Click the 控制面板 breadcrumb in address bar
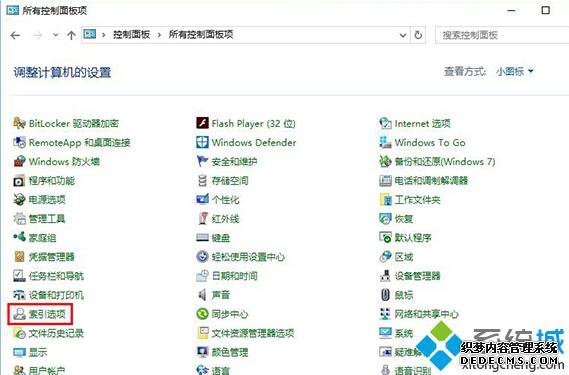Viewport: 569px width, 375px height. click(x=131, y=35)
